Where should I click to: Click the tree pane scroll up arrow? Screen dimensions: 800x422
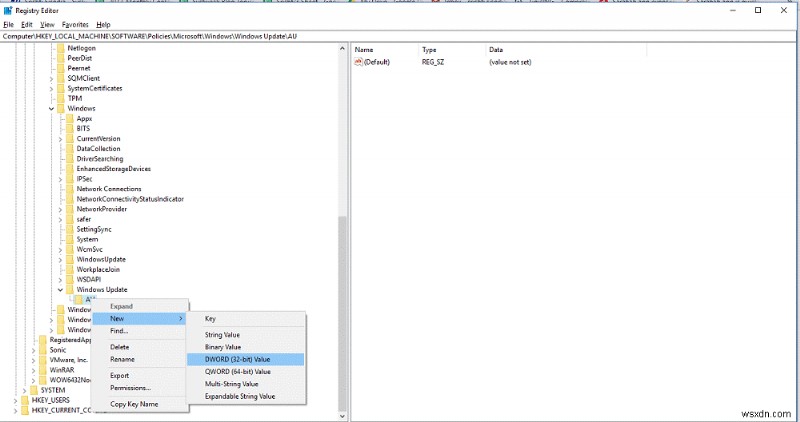(342, 48)
